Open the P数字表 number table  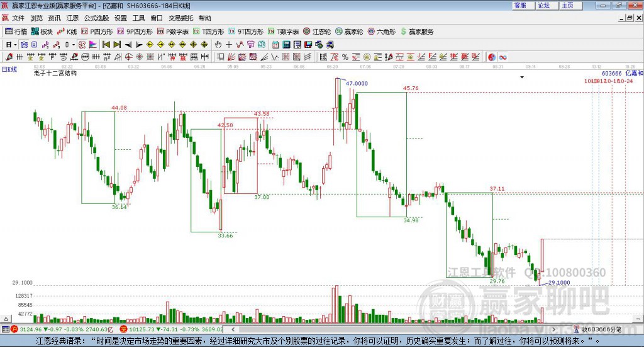[173, 31]
